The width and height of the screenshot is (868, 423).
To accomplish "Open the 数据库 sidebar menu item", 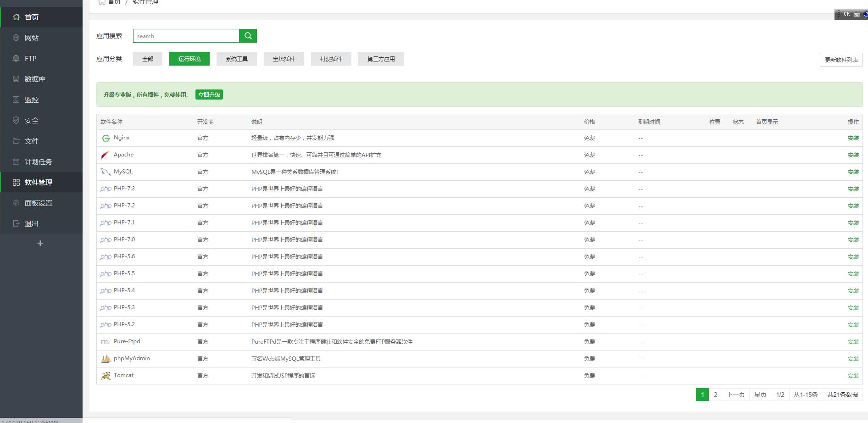I will click(x=41, y=79).
